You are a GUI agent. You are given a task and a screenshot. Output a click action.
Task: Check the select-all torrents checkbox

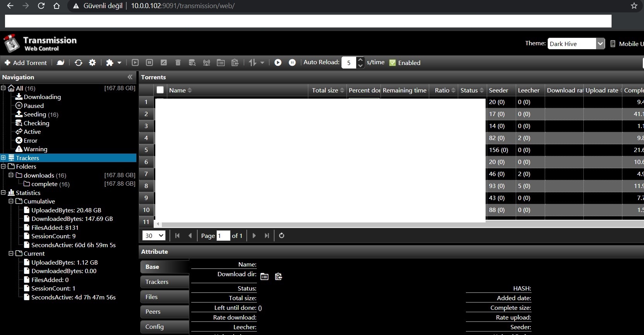(160, 90)
